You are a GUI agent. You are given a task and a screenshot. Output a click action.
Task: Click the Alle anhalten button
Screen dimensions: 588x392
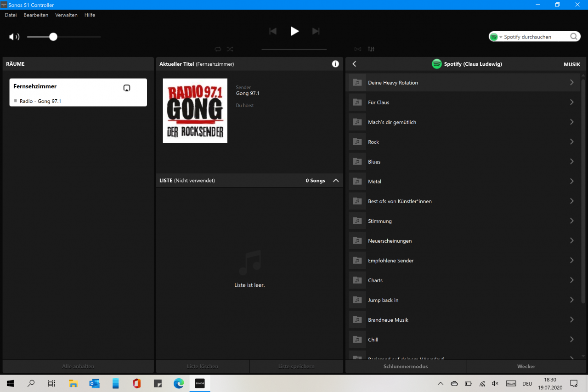click(78, 367)
